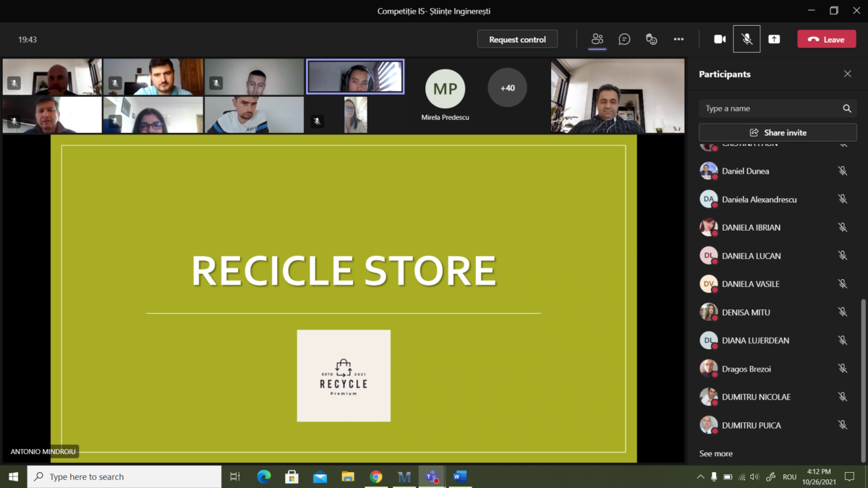Open the participants panel icon
This screenshot has height=488, width=868.
coord(597,39)
